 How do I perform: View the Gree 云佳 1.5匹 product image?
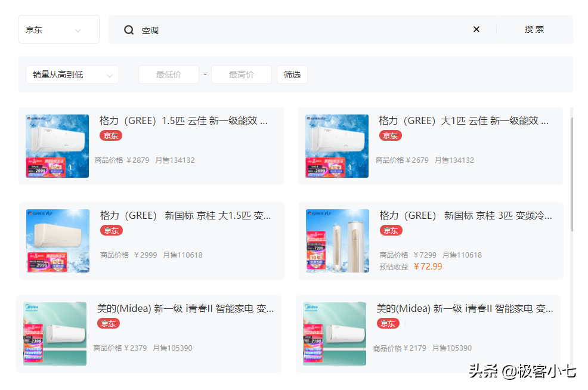pos(57,146)
